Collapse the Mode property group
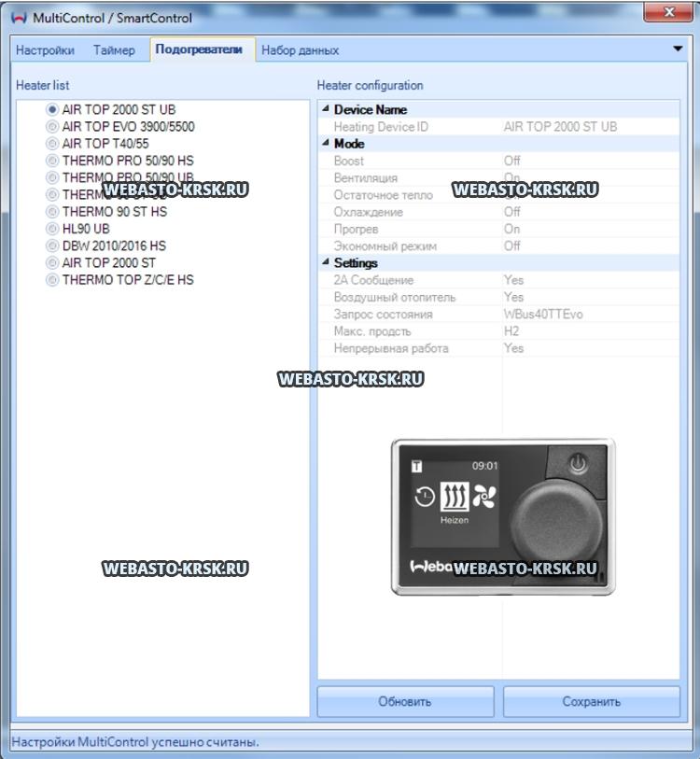700x759 pixels. point(326,143)
